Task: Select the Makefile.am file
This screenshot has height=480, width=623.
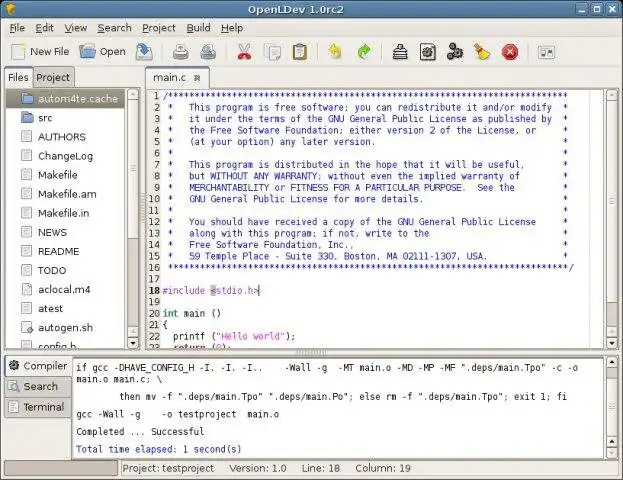Action: click(66, 194)
